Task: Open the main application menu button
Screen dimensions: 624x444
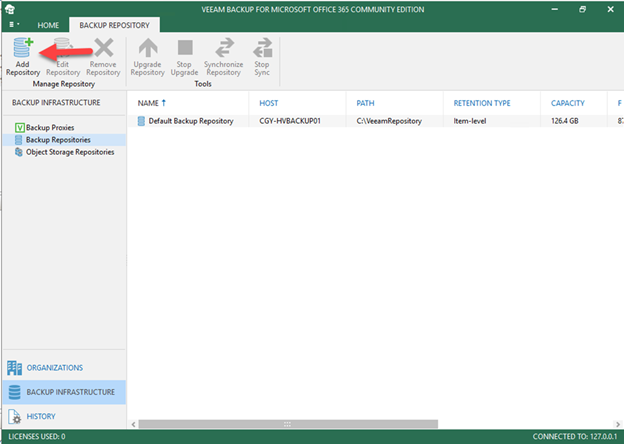Action: click(x=14, y=25)
